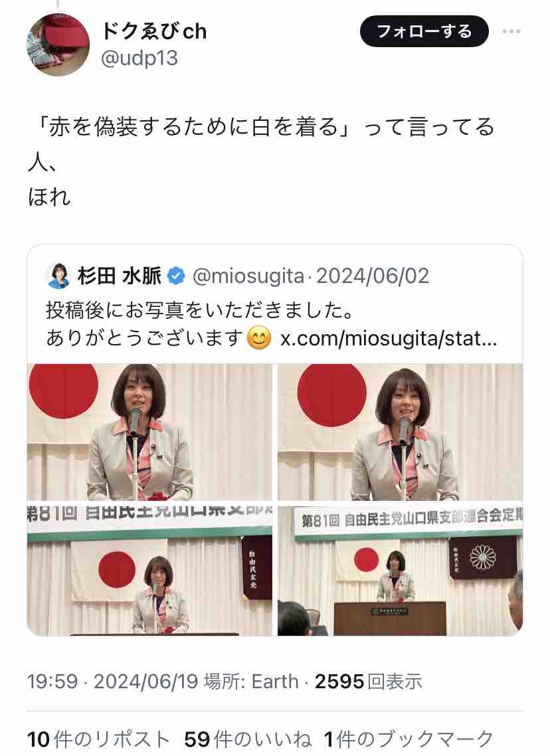Open the 杉田 水脈 quoted author name

coord(119,276)
